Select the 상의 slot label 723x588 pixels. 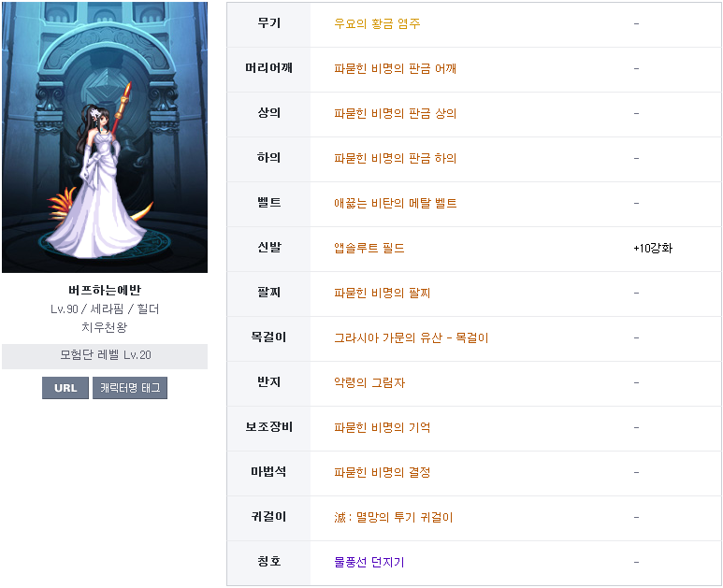[268, 113]
